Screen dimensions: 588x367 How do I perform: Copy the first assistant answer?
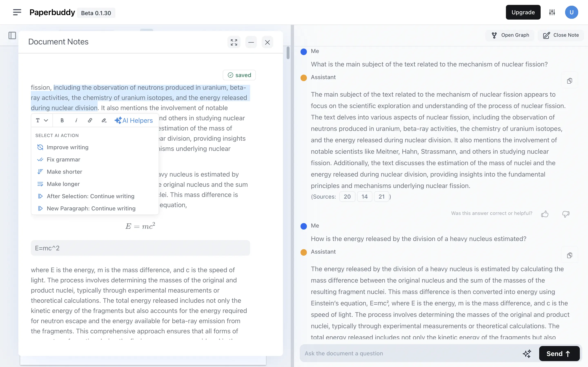coord(569,80)
